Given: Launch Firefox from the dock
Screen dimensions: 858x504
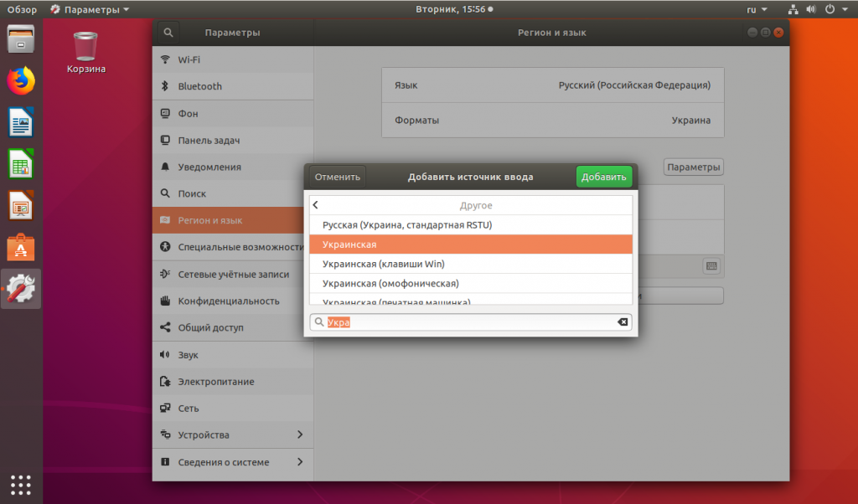Looking at the screenshot, I should click(x=21, y=81).
